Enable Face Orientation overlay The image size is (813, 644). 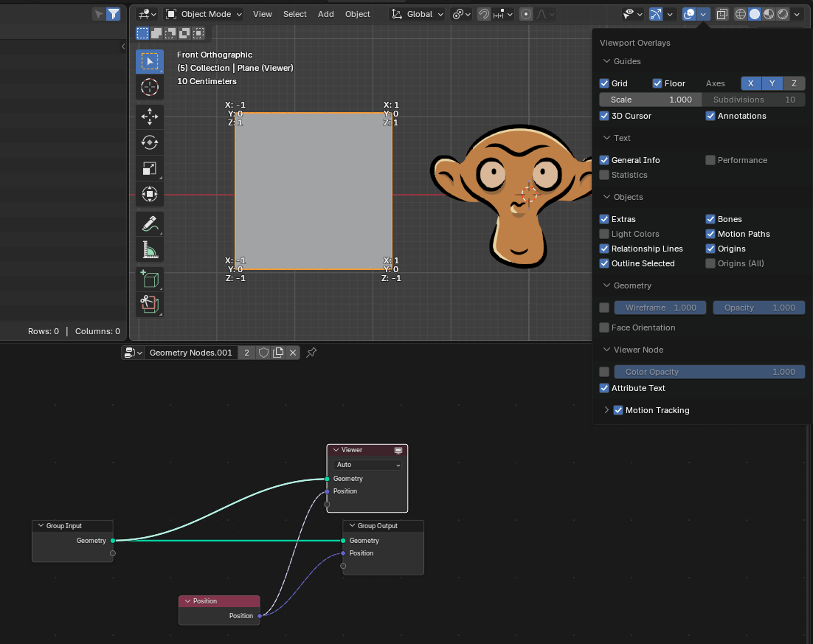click(604, 328)
